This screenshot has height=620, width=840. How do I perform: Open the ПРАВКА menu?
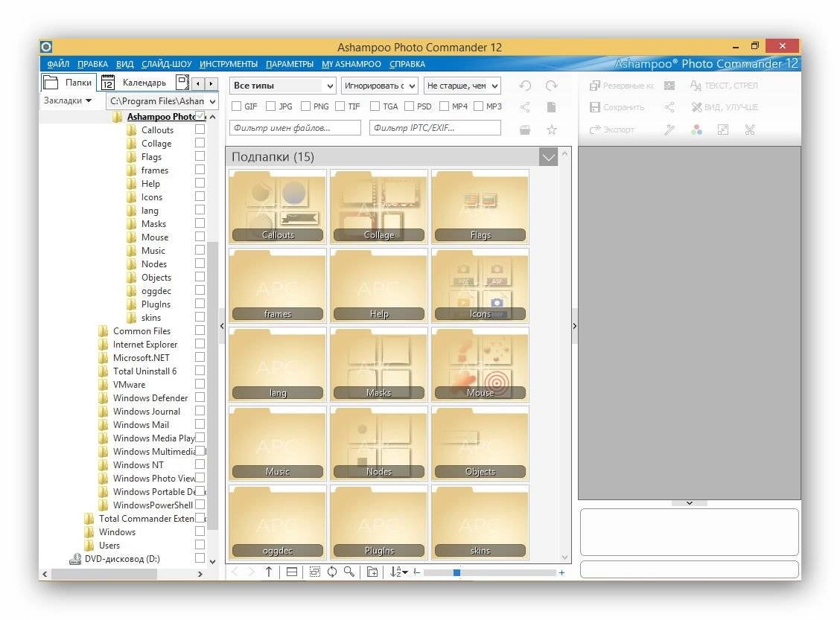click(92, 64)
